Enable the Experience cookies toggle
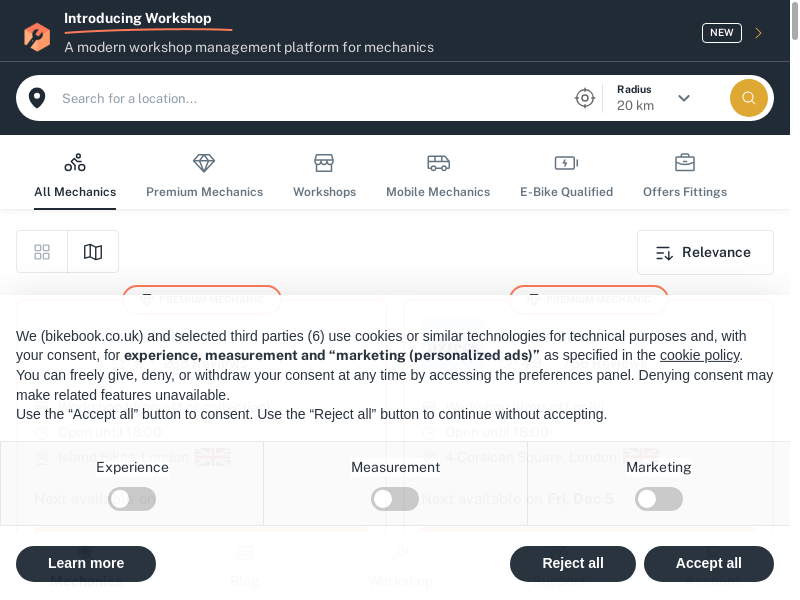Viewport: 800px width, 600px height. [x=132, y=499]
